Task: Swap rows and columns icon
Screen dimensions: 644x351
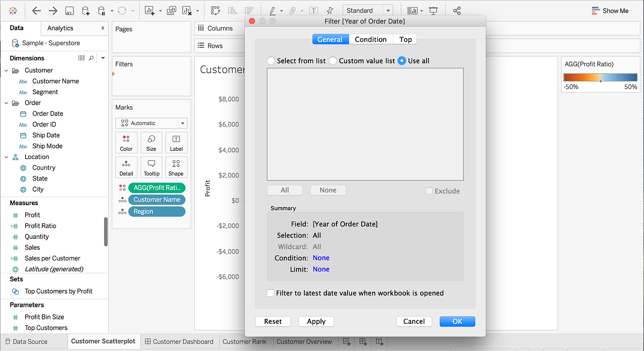Action: point(215,11)
